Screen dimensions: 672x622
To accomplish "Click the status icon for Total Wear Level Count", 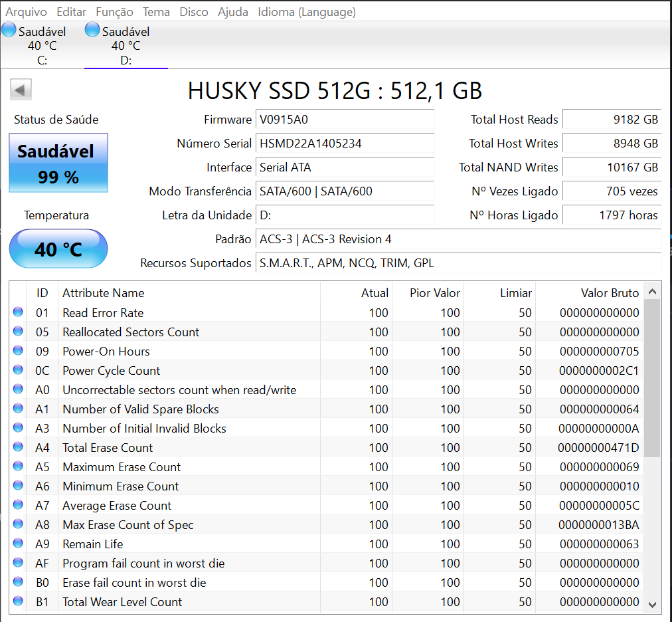I will click(x=18, y=601).
